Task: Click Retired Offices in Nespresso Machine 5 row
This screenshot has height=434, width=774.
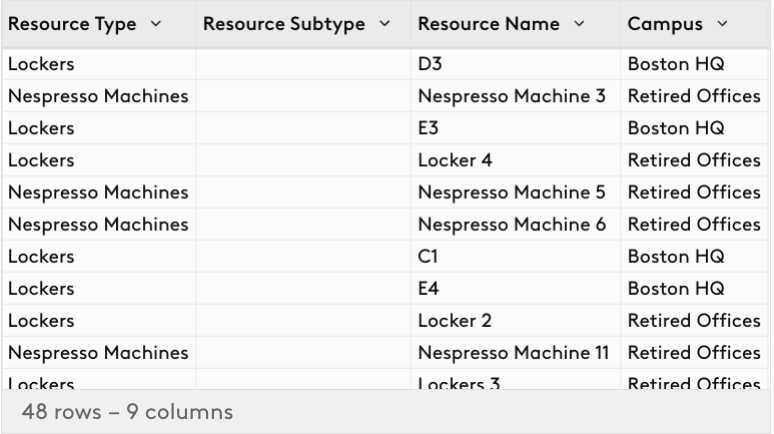Action: (x=694, y=192)
